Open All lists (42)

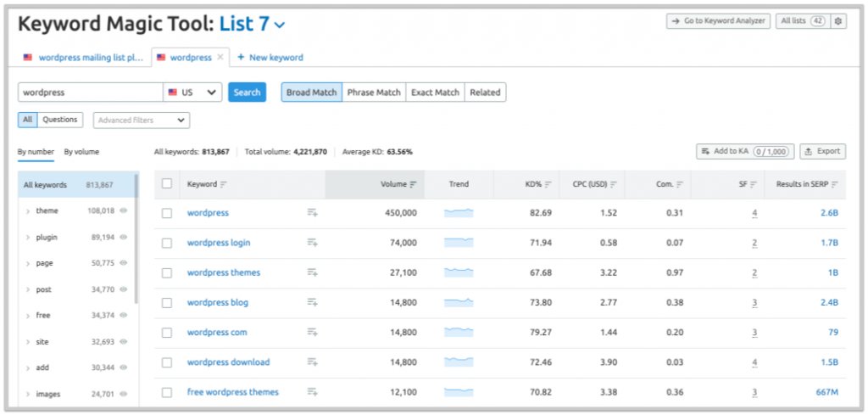(x=803, y=21)
